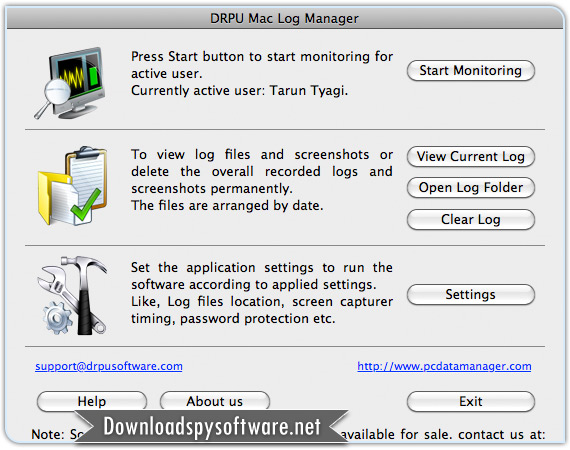
Task: Select the text 'Currently active user: Tarun Tyagi.'
Action: point(240,91)
